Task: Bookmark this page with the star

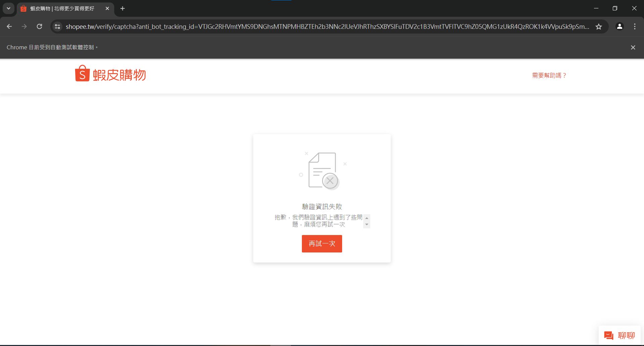Action: pos(599,26)
